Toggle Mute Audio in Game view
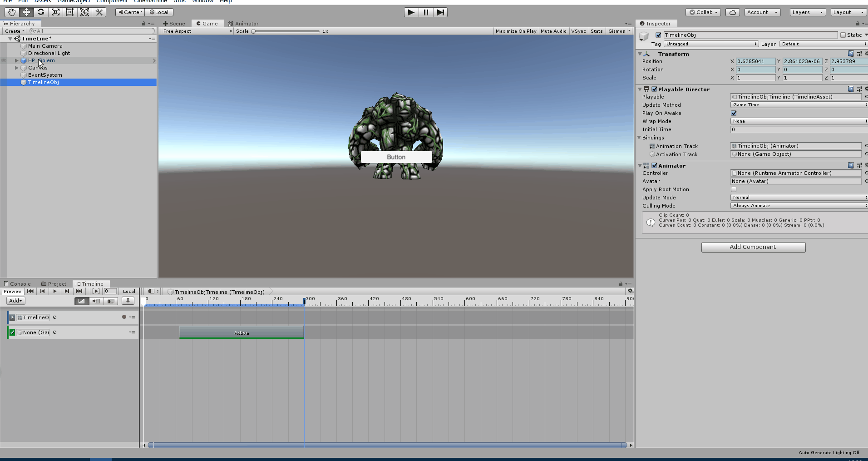 tap(553, 31)
